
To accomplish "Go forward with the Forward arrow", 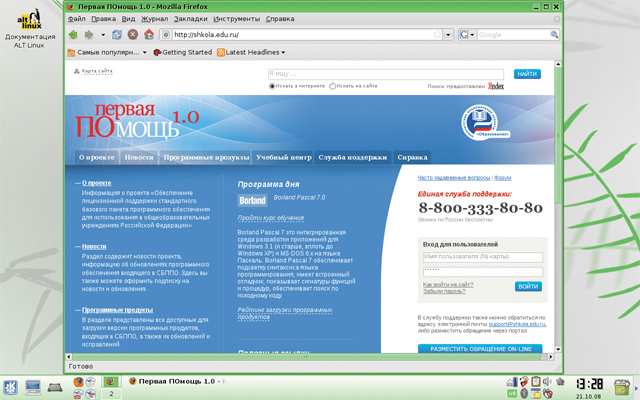I will click(89, 35).
